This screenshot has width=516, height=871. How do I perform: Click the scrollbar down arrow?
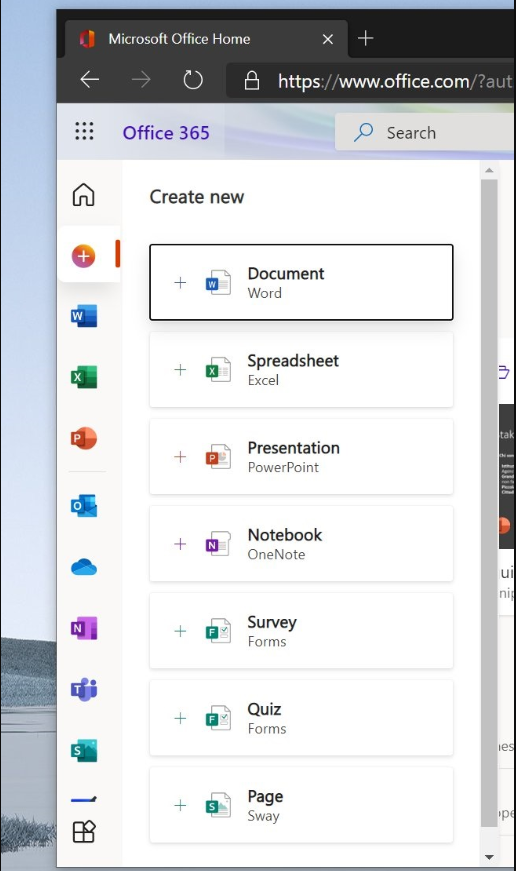(489, 857)
